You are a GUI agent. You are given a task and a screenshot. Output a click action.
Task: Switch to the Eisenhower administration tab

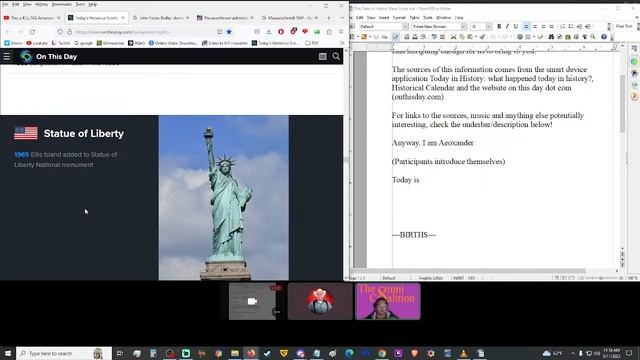[x=225, y=18]
